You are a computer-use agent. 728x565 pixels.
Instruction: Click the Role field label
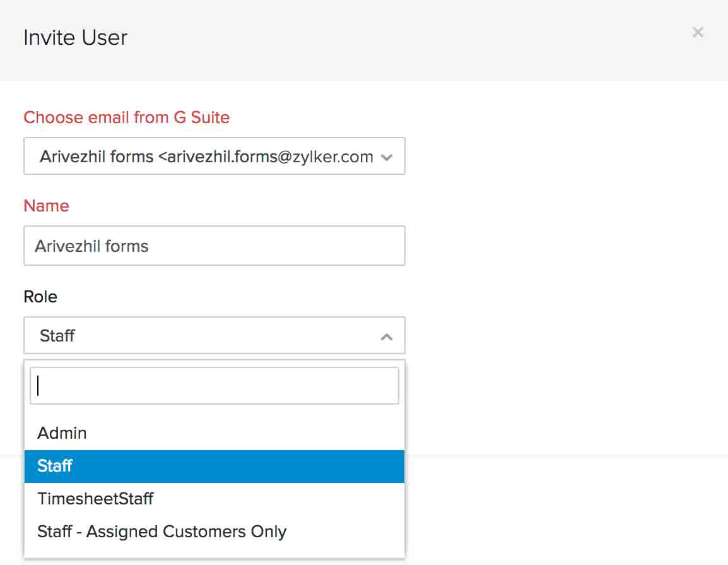(40, 297)
